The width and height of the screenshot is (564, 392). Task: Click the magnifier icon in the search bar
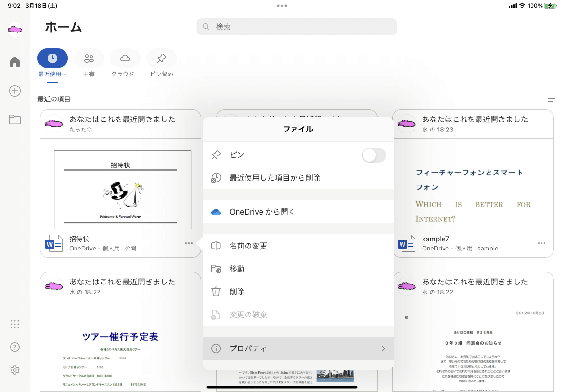coord(206,27)
